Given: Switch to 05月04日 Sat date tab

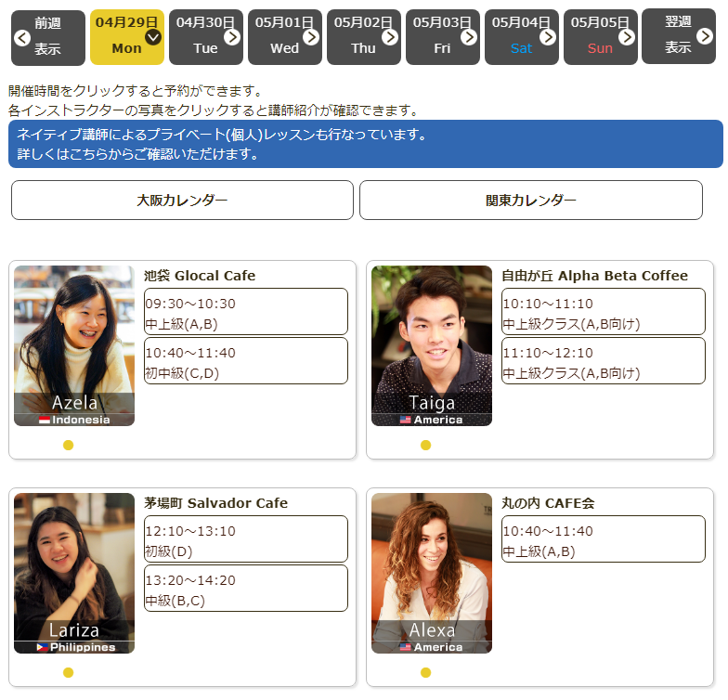Looking at the screenshot, I should pyautogui.click(x=521, y=37).
